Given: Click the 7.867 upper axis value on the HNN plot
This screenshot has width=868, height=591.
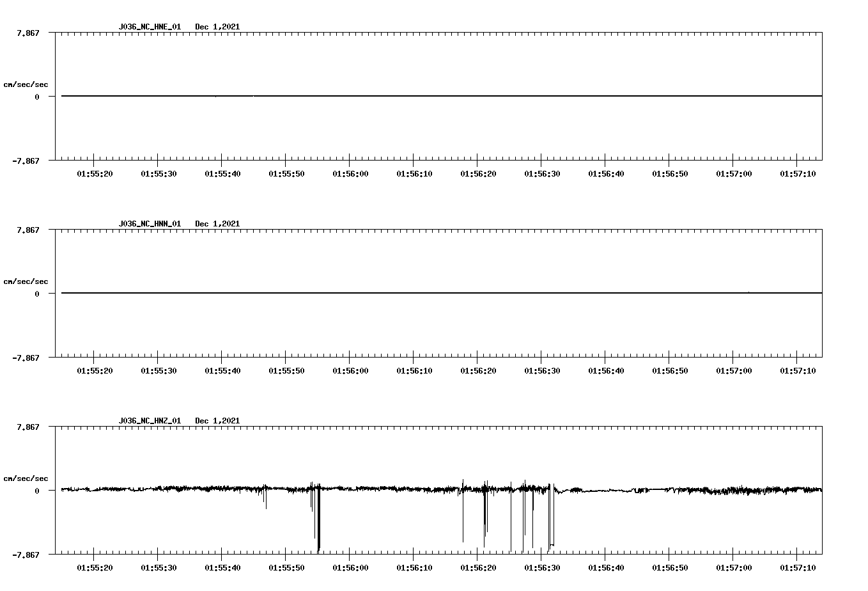Looking at the screenshot, I should 27,230.
